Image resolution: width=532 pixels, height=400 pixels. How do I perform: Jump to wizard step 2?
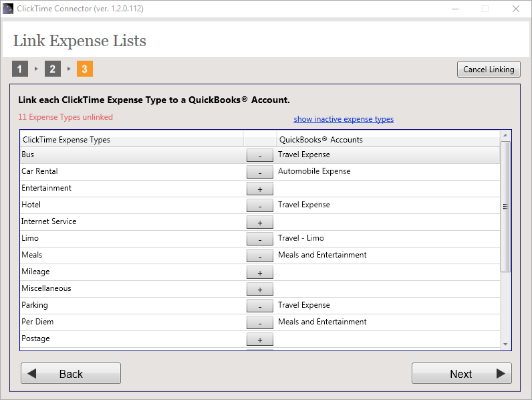(53, 69)
